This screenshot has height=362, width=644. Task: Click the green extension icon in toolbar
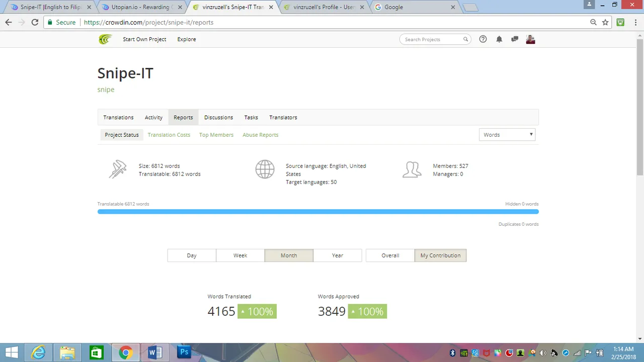pyautogui.click(x=620, y=22)
